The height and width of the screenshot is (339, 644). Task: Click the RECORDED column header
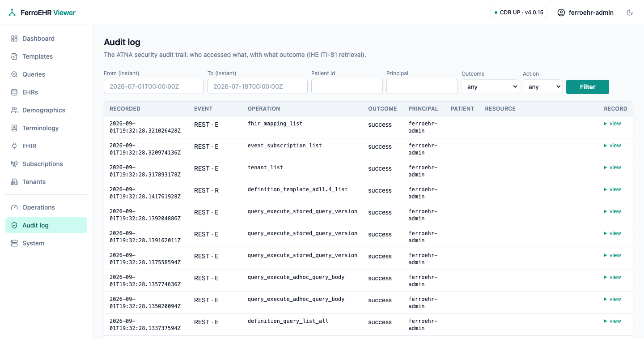point(125,109)
